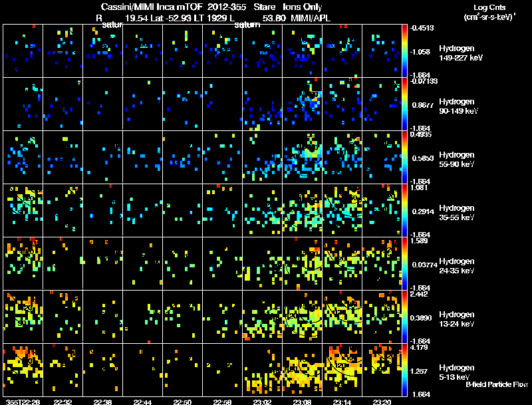Viewport: 532px width, 405px height.
Task: Select the 13-24 keV panel at 23:08
Action: (302, 317)
